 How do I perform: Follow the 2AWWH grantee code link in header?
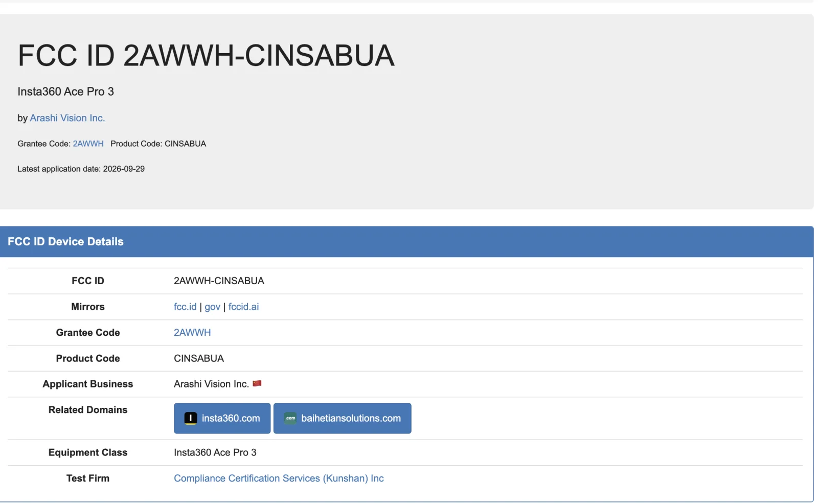88,144
